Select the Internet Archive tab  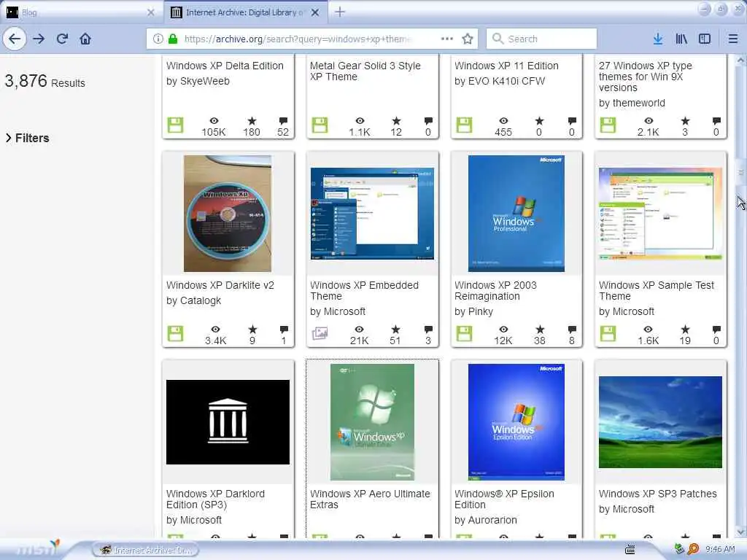click(x=245, y=12)
